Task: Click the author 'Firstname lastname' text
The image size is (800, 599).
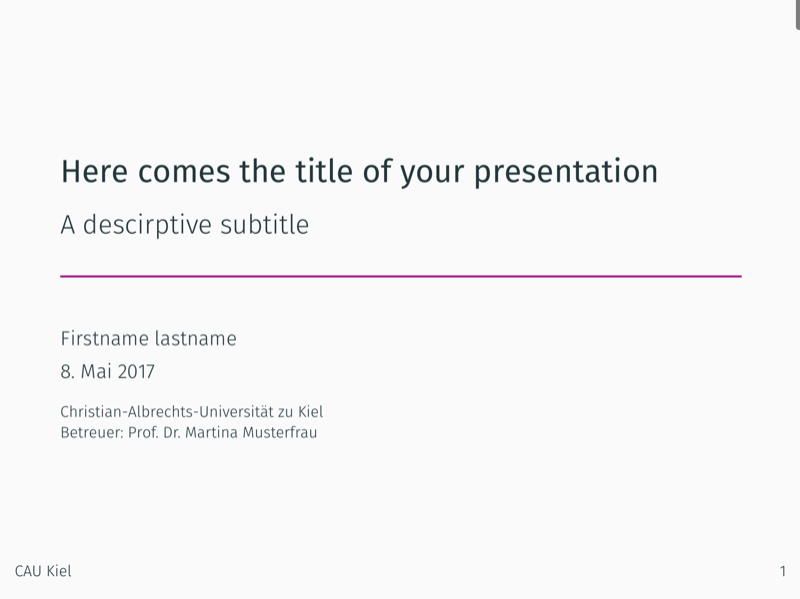Action: (148, 339)
